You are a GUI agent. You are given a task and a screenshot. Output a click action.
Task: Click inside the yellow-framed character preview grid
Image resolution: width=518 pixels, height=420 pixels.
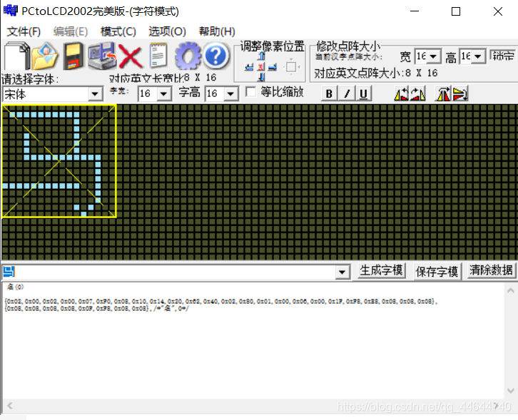tap(59, 161)
